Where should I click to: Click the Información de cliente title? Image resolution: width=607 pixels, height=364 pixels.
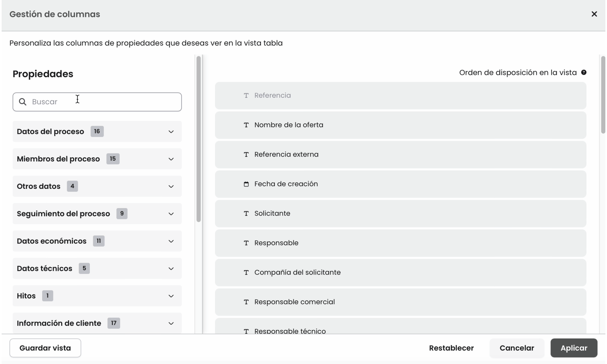59,323
